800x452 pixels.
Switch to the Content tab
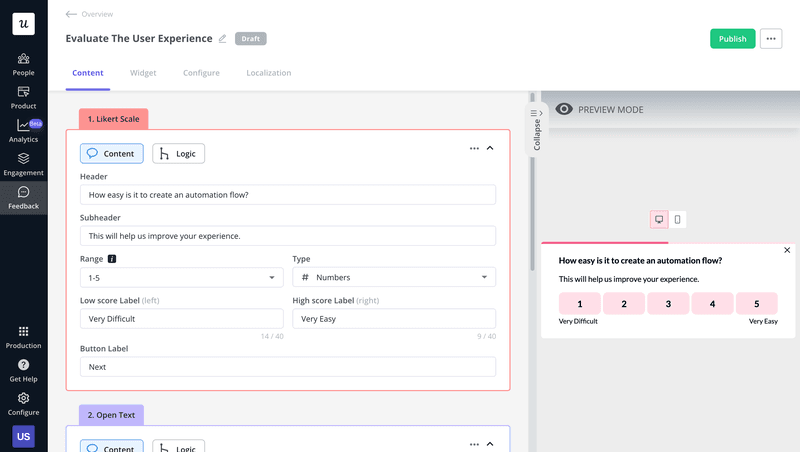[88, 73]
